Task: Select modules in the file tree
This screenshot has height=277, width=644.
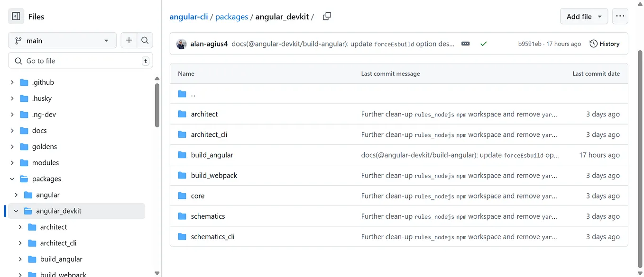Action: 46,163
